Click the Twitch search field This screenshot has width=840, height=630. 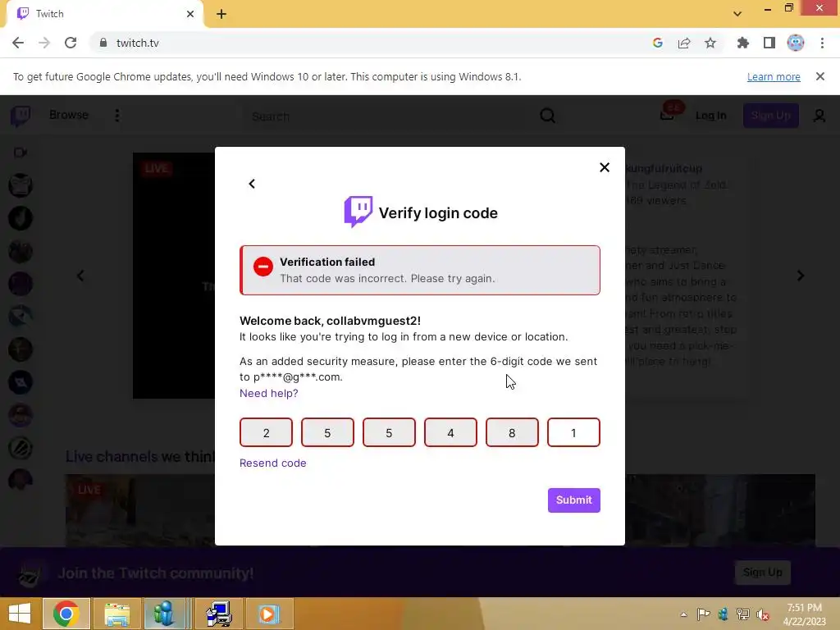click(388, 116)
